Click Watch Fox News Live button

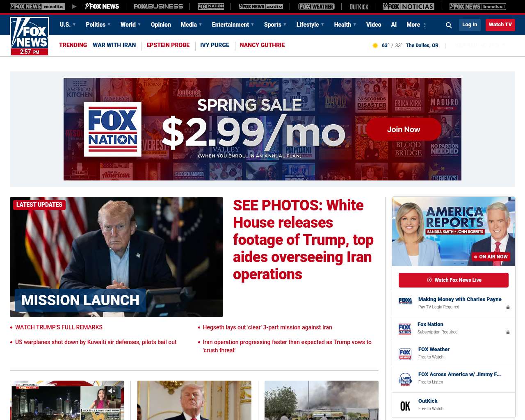coord(454,280)
